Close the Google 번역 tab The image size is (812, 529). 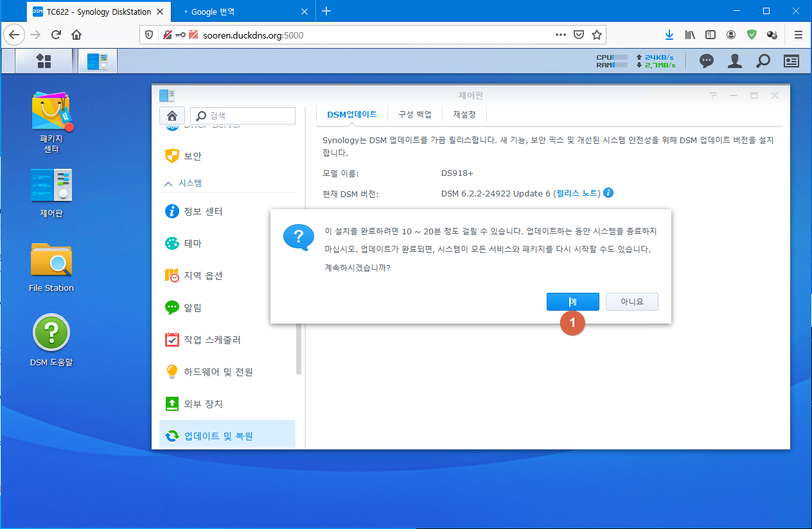pos(304,12)
